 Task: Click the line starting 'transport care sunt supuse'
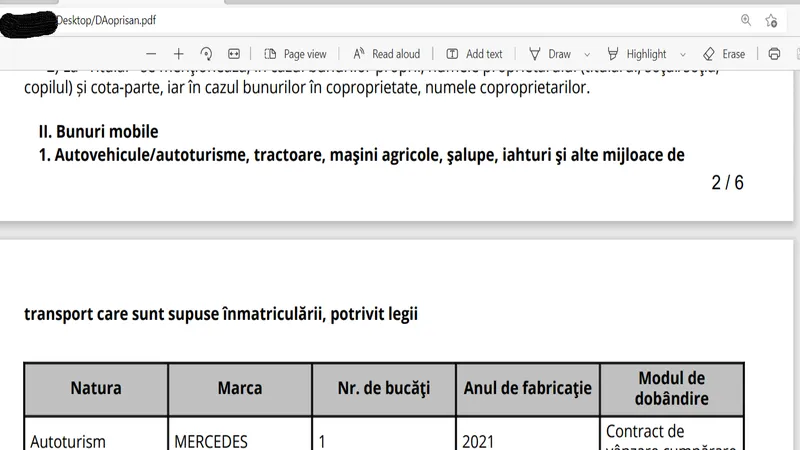pos(221,314)
